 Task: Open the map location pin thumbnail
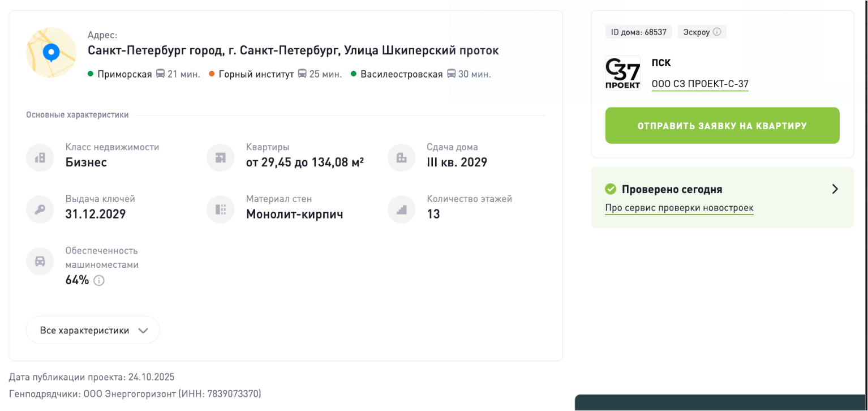click(51, 53)
